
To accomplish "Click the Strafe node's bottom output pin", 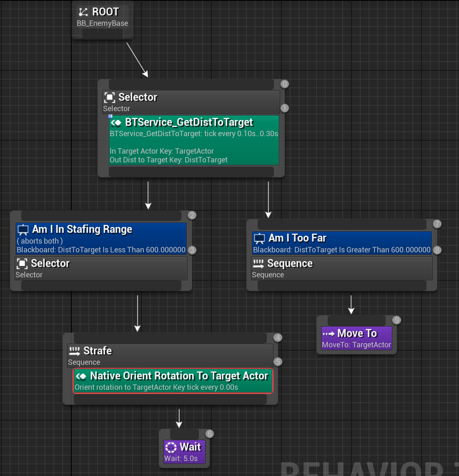I will (x=170, y=399).
